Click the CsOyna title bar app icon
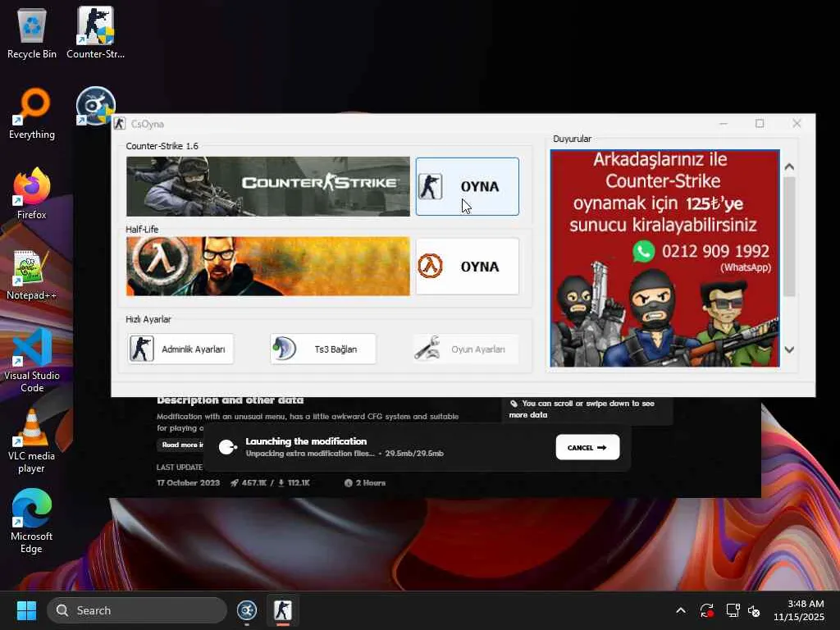This screenshot has width=840, height=630. [120, 124]
